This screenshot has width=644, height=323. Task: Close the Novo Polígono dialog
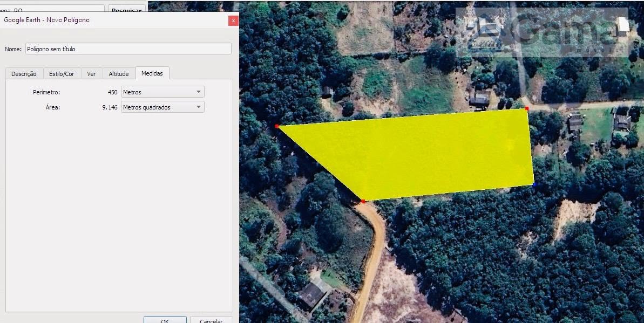(233, 20)
